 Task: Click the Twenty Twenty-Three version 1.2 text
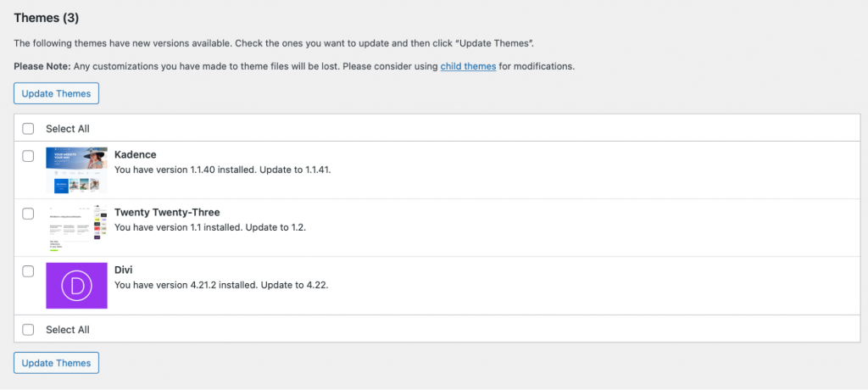209,226
